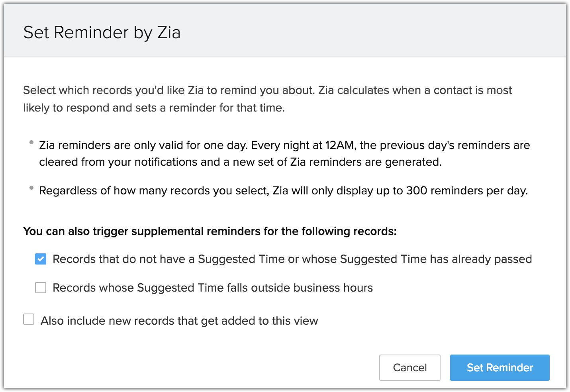Click the 'Set Reminder by Zia' title
Screen dimensions: 570x392
(102, 33)
